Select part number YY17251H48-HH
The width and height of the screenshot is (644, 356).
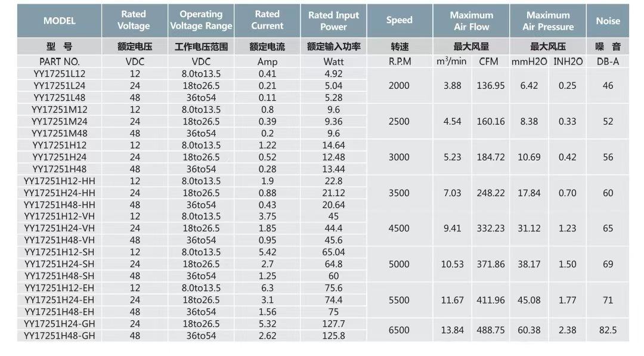(60, 205)
